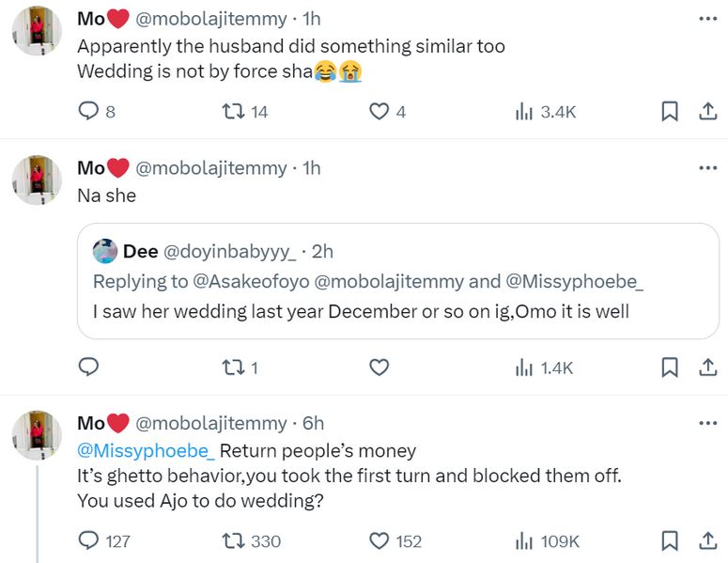Open more options on 'Na she' tweet
Screen dimensions: 728x563
click(706, 168)
